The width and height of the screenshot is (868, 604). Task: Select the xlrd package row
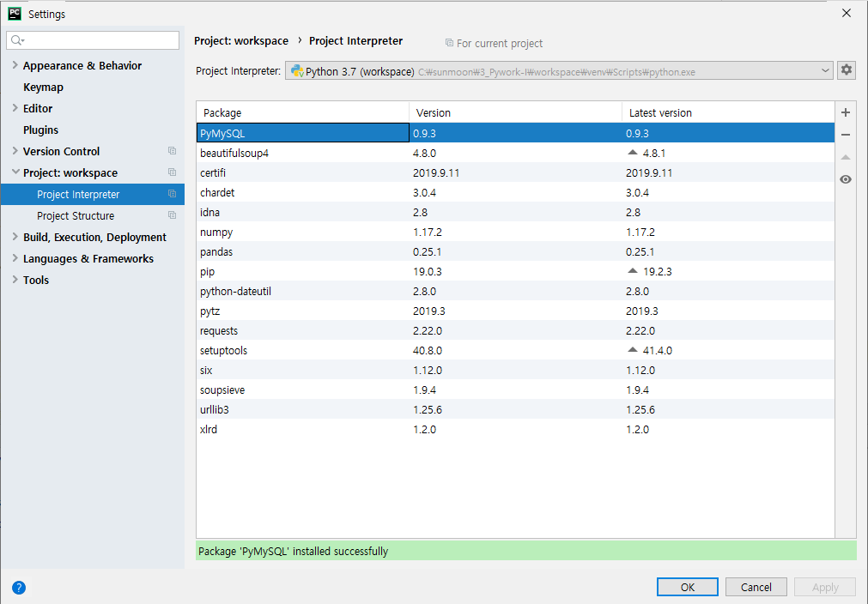coord(515,429)
